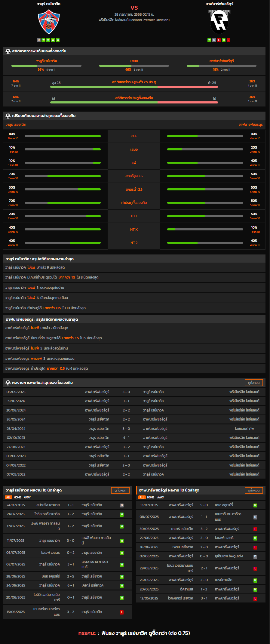Click W result badge in 05/07/2025 row

pos(122,553)
